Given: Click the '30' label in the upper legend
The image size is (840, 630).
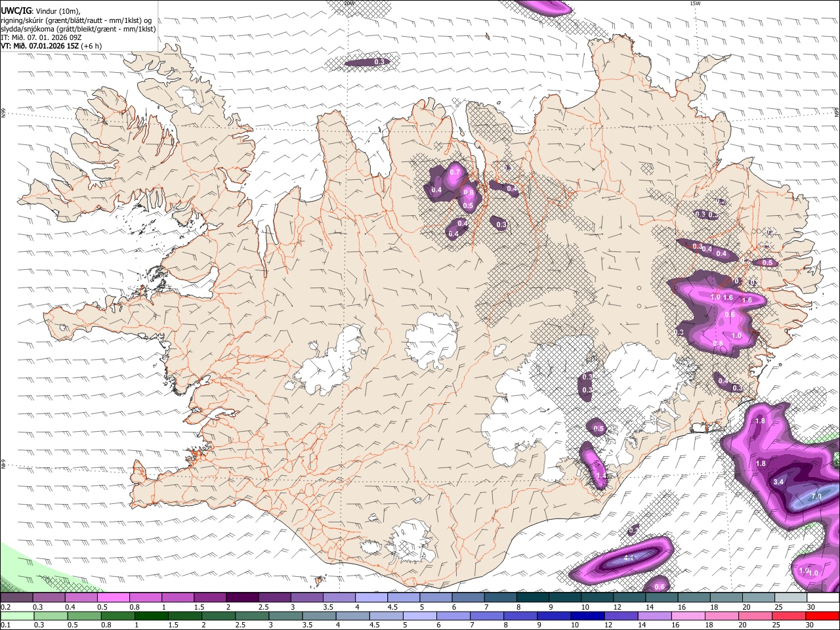Looking at the screenshot, I should coord(810,607).
